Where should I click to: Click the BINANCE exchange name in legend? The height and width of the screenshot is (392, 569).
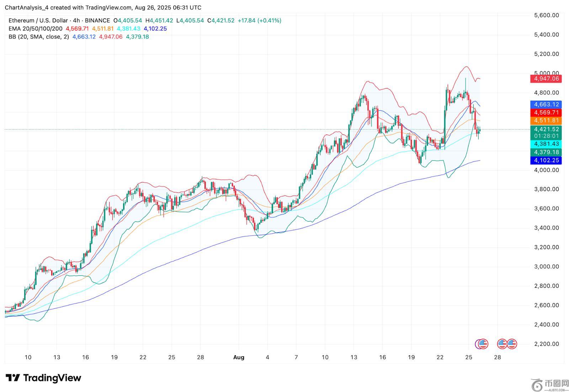(97, 21)
